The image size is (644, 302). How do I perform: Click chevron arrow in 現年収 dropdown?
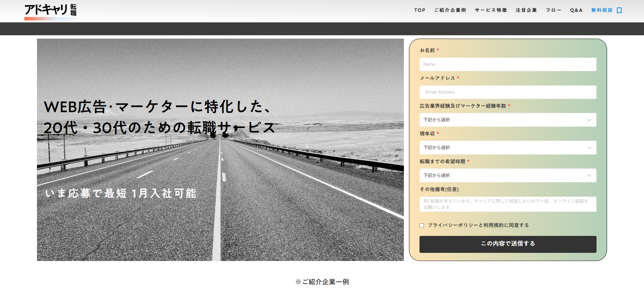pyautogui.click(x=589, y=148)
